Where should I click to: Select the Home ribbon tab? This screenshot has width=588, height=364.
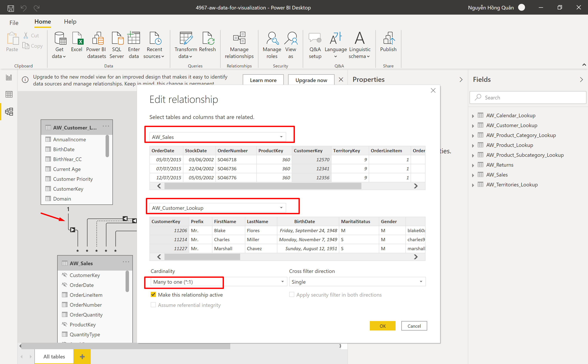coord(42,22)
